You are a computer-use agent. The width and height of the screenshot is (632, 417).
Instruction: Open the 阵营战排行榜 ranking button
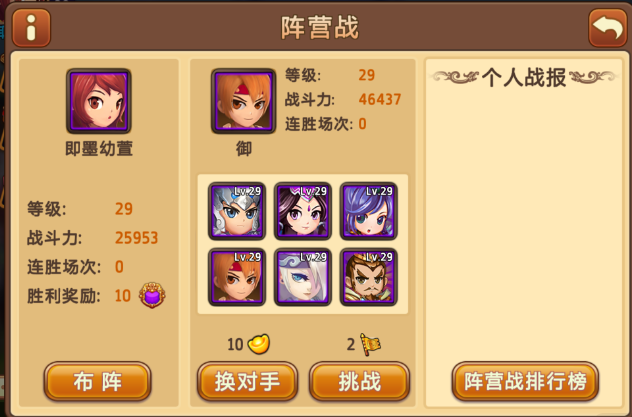coord(525,381)
